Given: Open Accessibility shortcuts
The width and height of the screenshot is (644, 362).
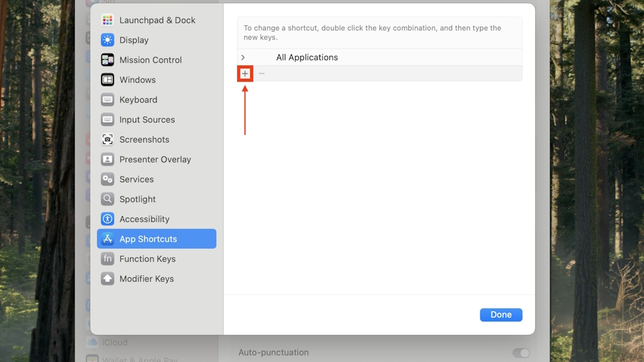Looking at the screenshot, I should pyautogui.click(x=157, y=219).
